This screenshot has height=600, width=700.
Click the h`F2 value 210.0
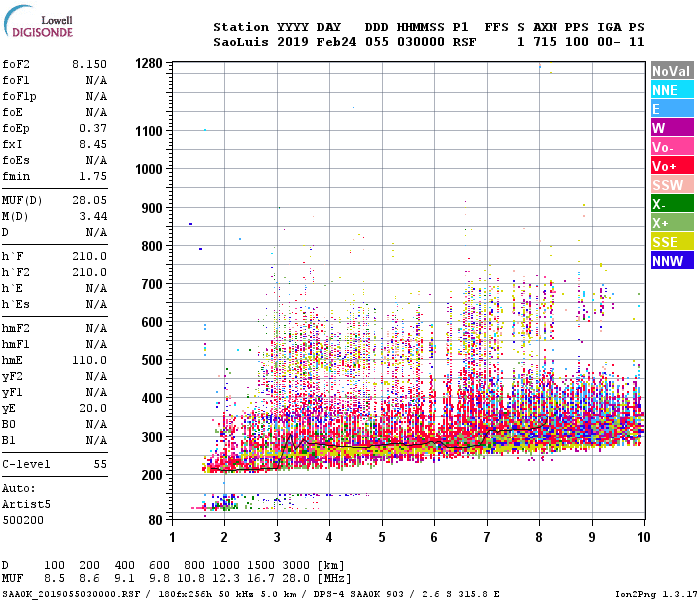tap(89, 272)
